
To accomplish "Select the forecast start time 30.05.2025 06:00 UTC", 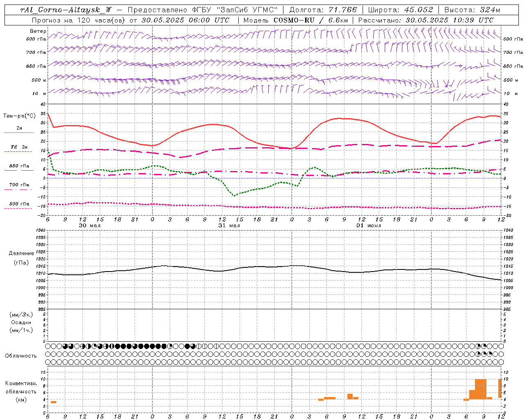I will [x=185, y=20].
